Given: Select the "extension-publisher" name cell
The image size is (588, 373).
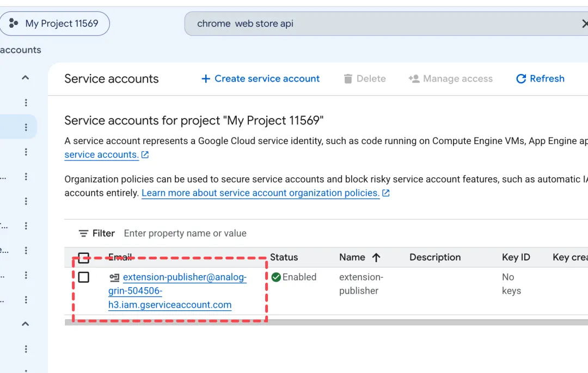Looking at the screenshot, I should [x=361, y=284].
